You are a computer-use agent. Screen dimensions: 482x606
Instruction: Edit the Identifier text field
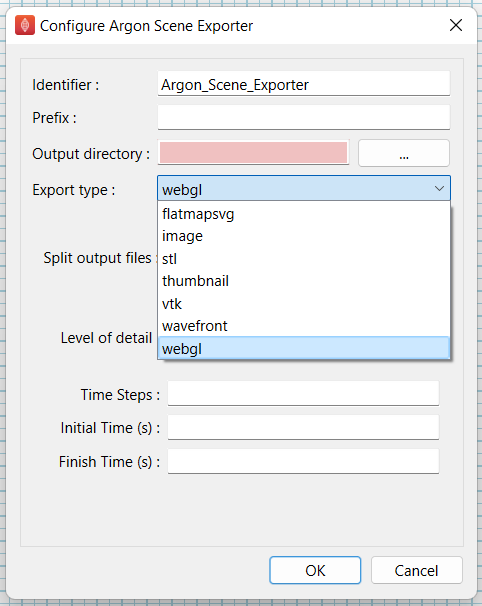pyautogui.click(x=304, y=83)
